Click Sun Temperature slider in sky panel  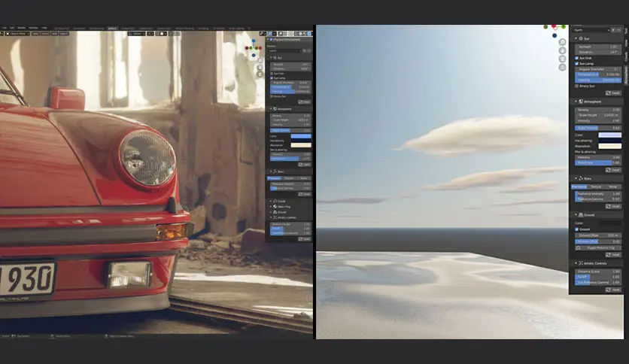[598, 74]
